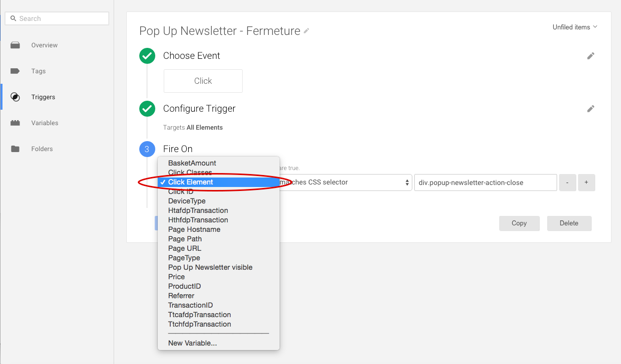This screenshot has height=364, width=621.
Task: Click the Delete button
Action: click(x=569, y=223)
